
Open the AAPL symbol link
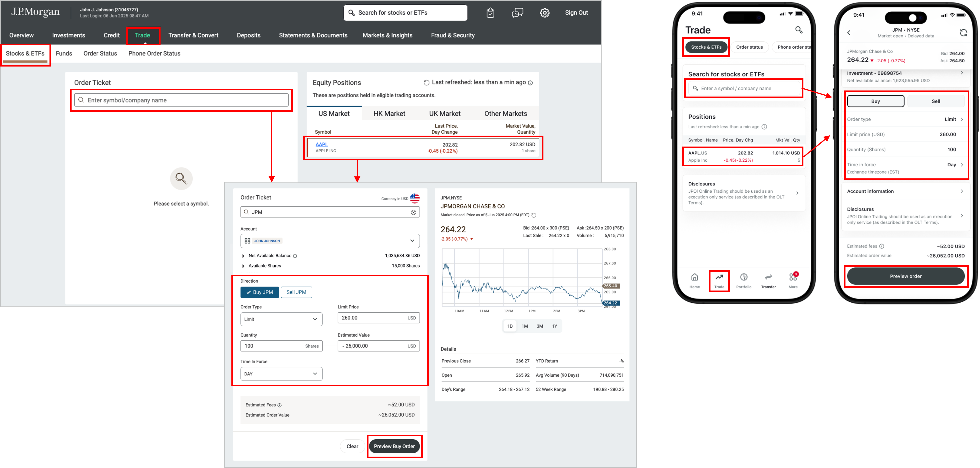point(322,144)
